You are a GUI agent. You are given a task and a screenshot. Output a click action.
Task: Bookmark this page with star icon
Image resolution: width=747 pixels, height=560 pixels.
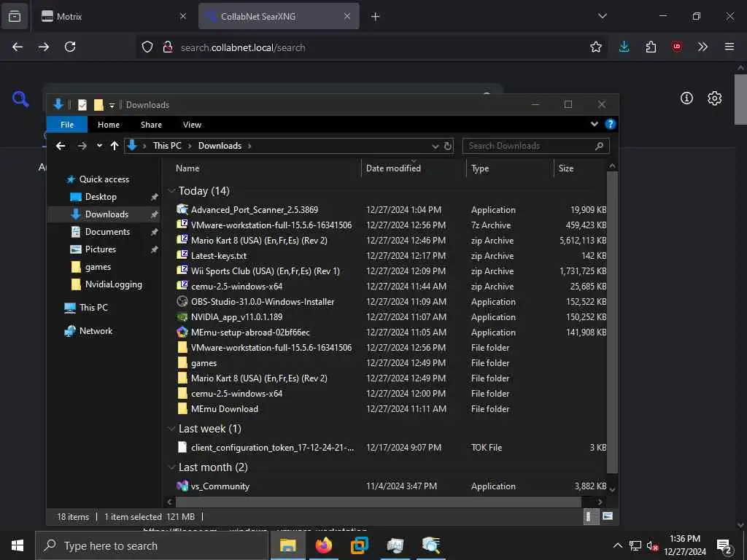(595, 47)
